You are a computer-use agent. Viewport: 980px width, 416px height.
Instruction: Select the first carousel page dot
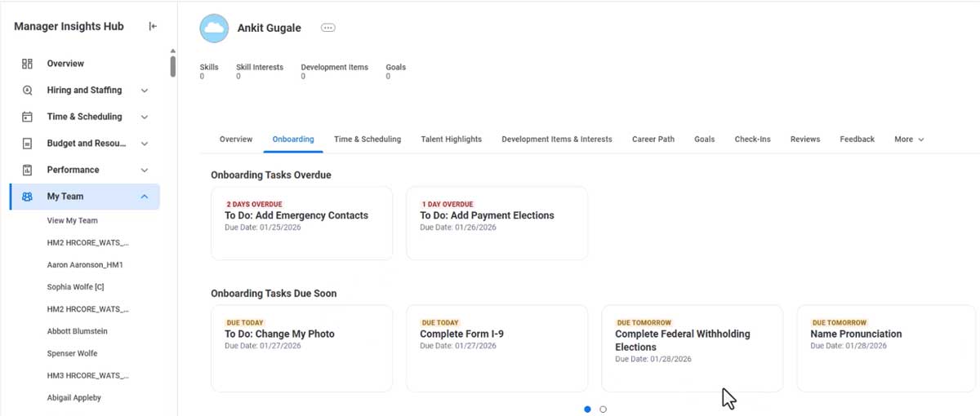[587, 409]
